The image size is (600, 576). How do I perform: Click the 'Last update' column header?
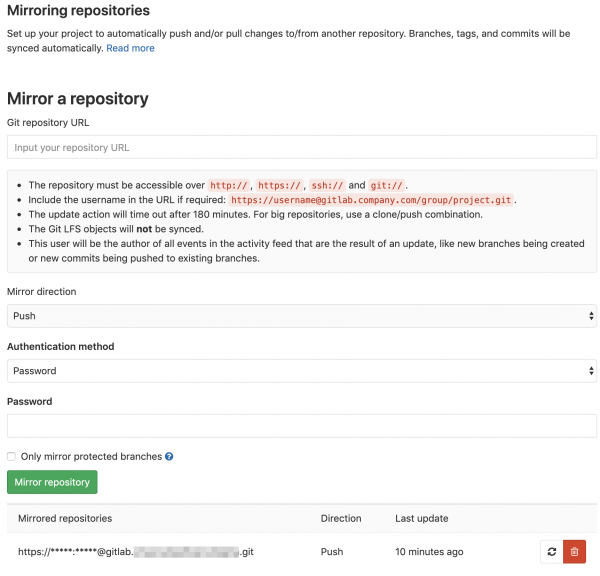click(421, 518)
